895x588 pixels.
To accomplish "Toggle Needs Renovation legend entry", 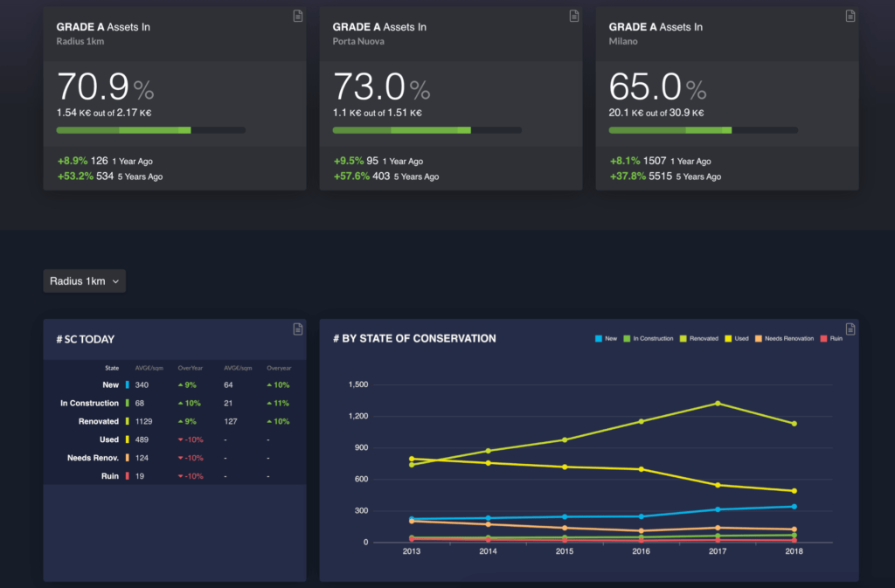I will tap(785, 338).
